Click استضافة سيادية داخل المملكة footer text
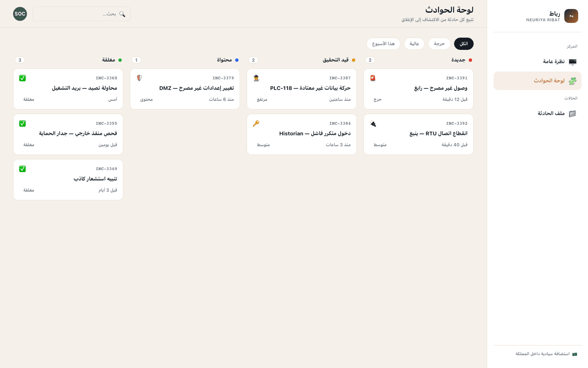 [542, 354]
